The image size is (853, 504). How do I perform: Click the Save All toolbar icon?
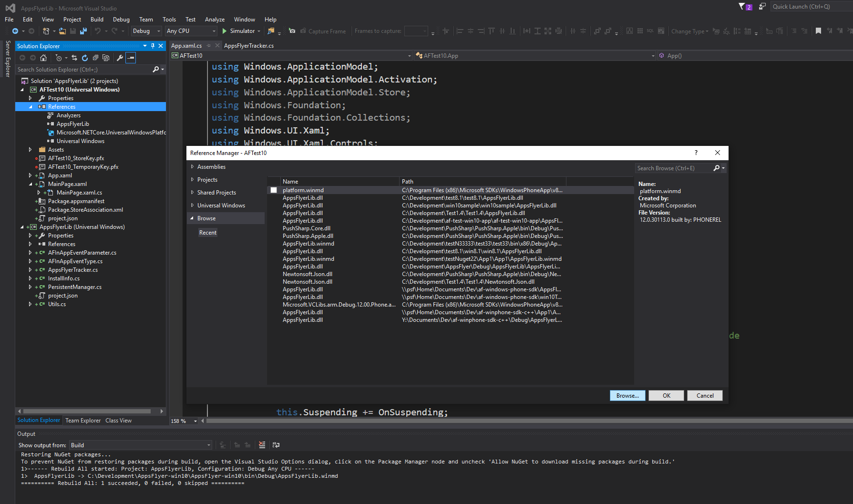click(x=83, y=31)
